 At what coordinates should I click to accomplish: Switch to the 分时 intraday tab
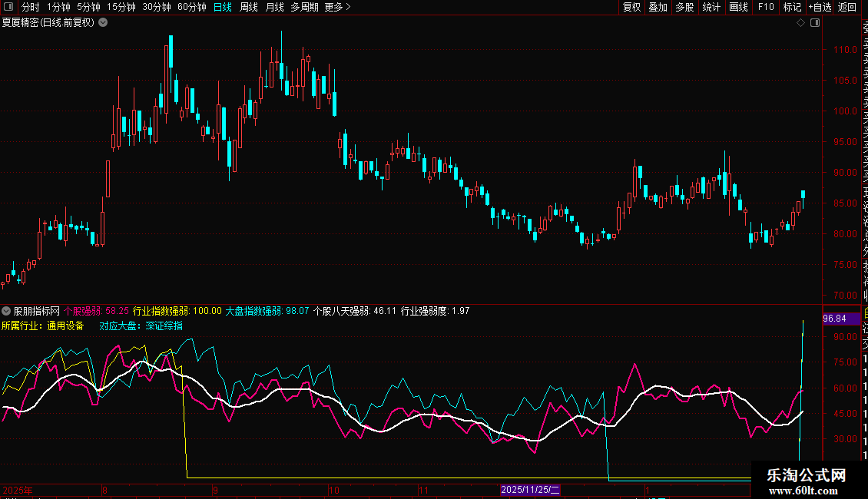(30, 8)
